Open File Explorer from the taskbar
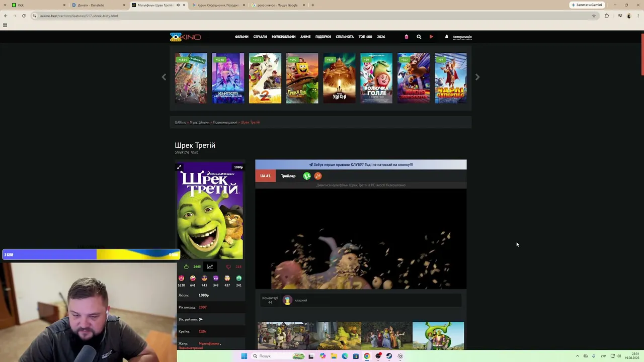Image resolution: width=644 pixels, height=362 pixels. [x=334, y=356]
